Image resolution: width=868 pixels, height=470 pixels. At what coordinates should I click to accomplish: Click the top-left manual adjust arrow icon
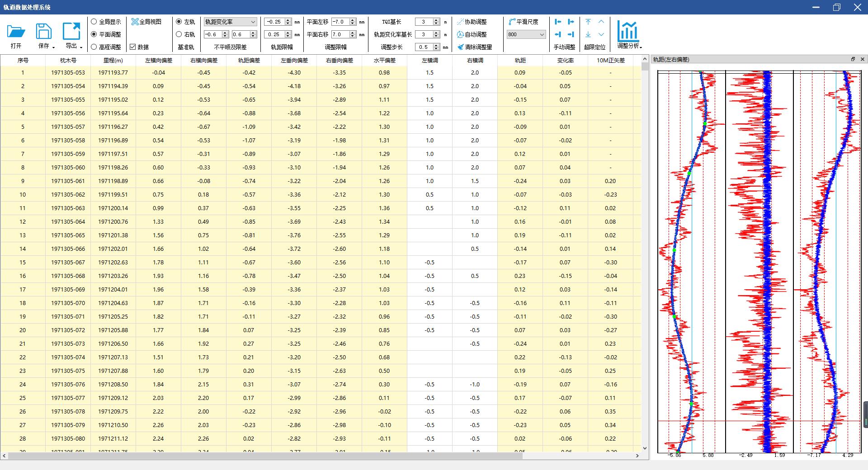(558, 22)
